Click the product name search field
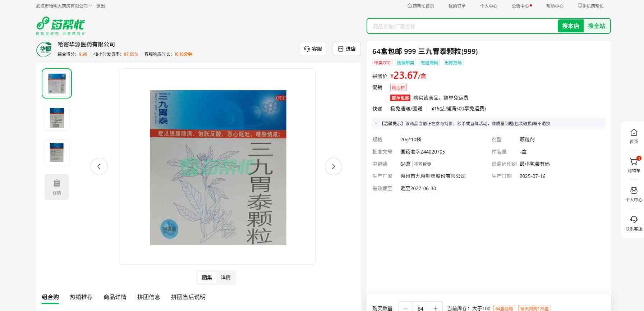 pos(462,26)
